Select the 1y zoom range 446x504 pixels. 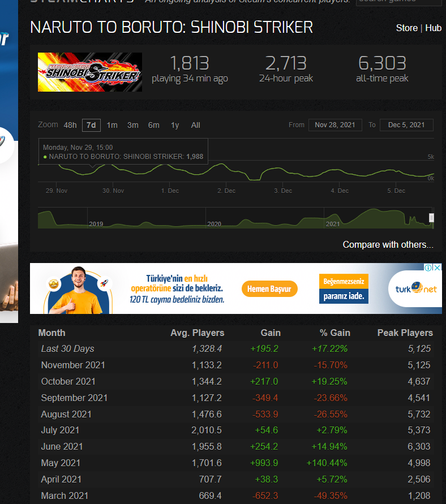pos(174,125)
